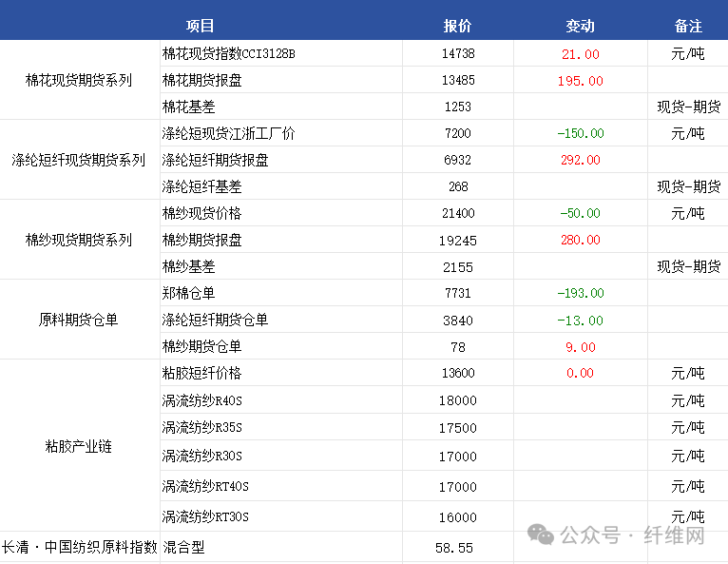Select the cotton yarn basis value 2155
The height and width of the screenshot is (564, 728).
coord(458,267)
